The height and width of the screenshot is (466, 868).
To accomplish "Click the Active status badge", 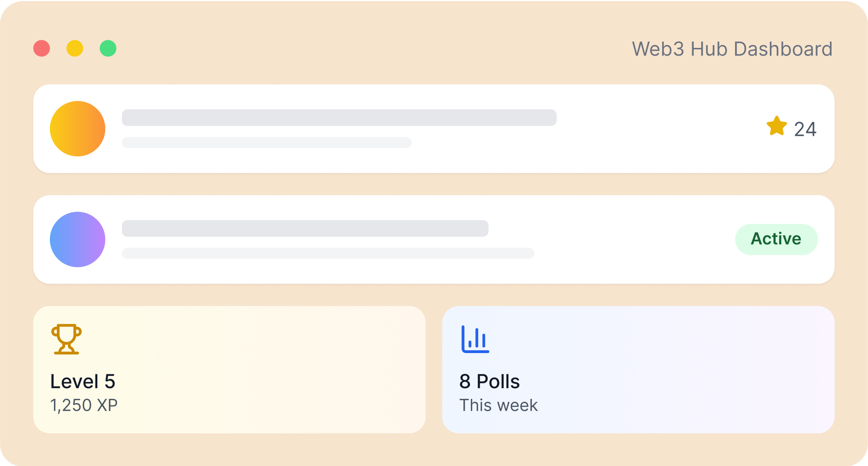I will click(x=776, y=239).
